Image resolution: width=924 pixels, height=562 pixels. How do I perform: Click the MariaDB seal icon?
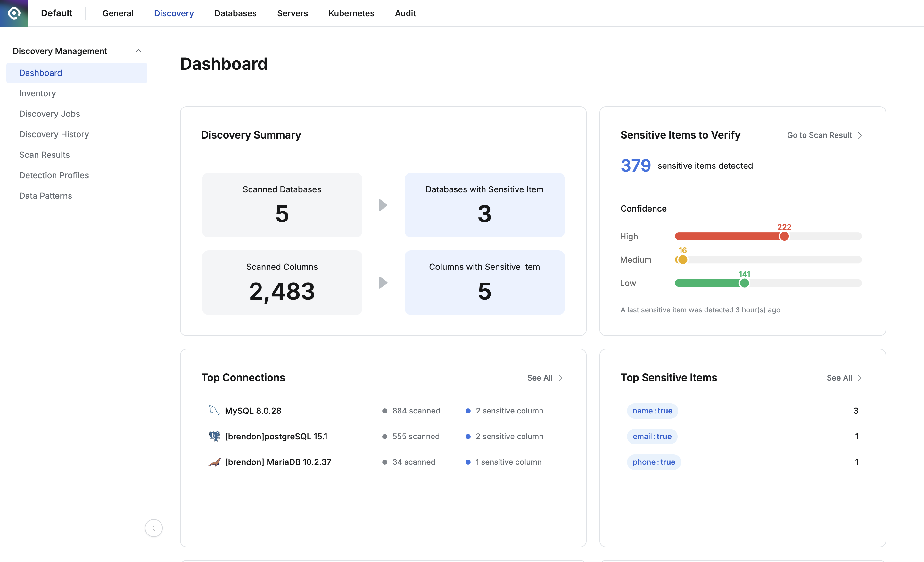coord(214,462)
